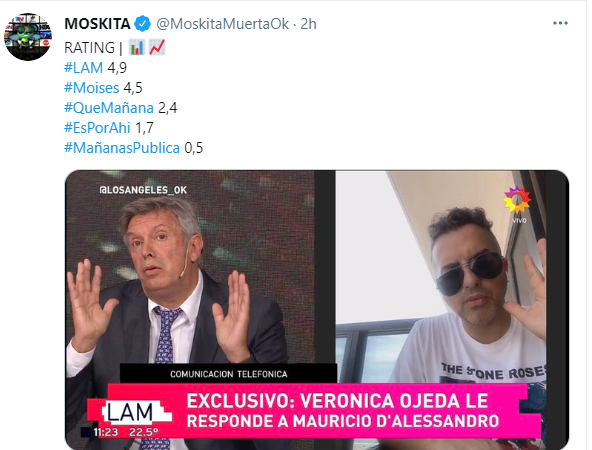Image resolution: width=592 pixels, height=450 pixels.
Task: Click the MOSKITA profile avatar
Action: (28, 37)
